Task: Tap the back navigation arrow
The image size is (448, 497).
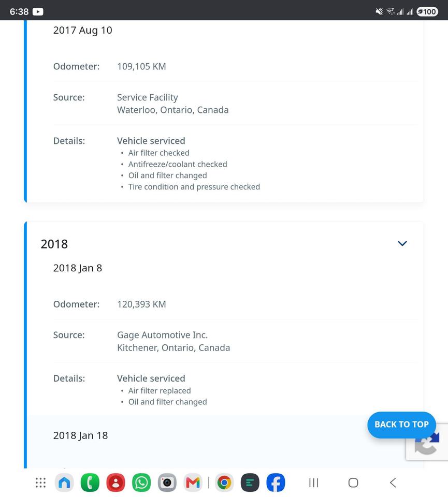Action: 393,483
